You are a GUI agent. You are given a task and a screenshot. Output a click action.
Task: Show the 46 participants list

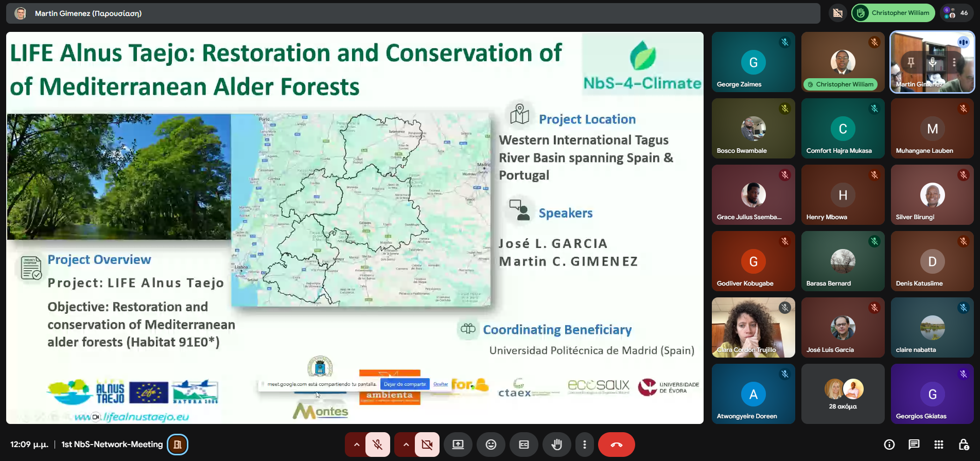coord(957,13)
